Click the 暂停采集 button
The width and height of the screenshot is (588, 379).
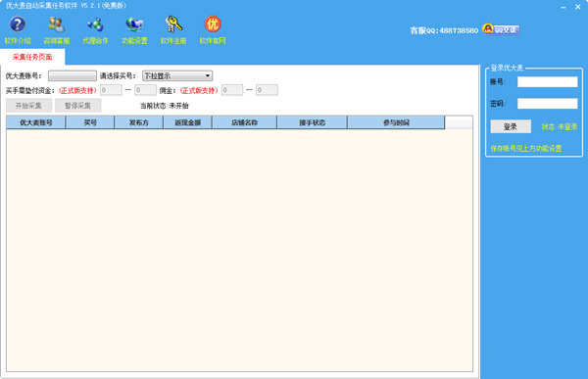[78, 106]
